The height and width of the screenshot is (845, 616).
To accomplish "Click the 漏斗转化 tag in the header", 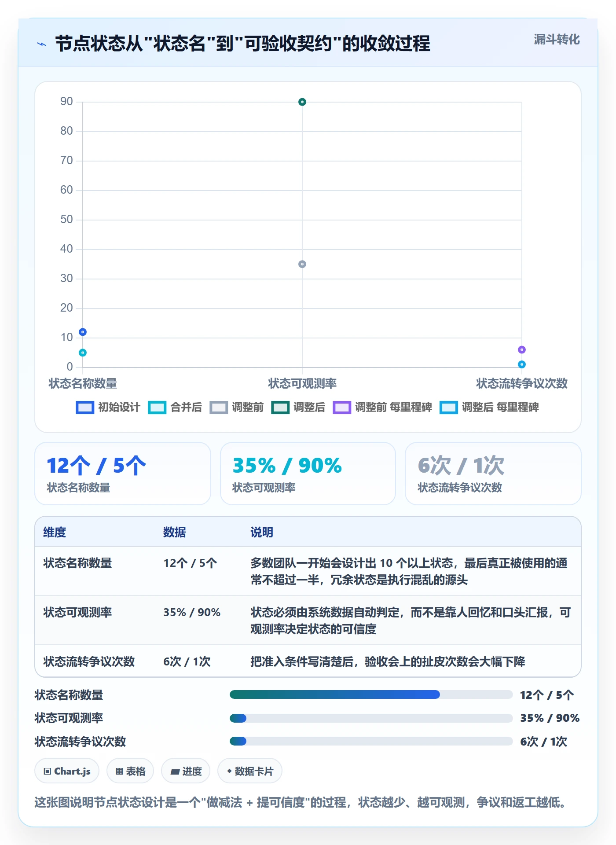I will [557, 40].
